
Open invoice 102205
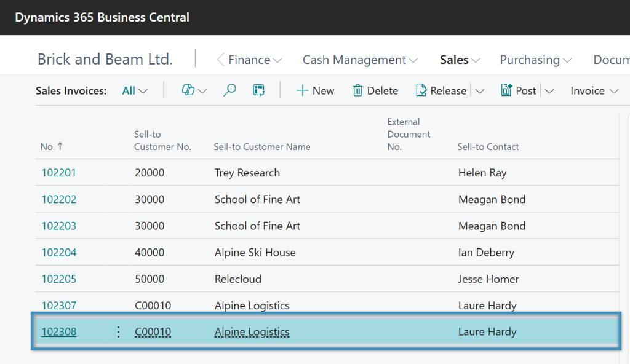click(x=58, y=279)
